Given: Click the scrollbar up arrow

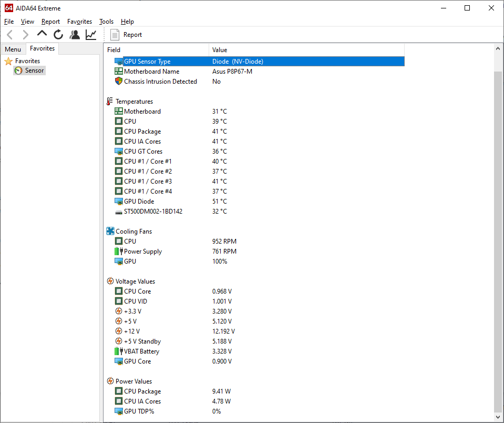Looking at the screenshot, I should pyautogui.click(x=499, y=47).
